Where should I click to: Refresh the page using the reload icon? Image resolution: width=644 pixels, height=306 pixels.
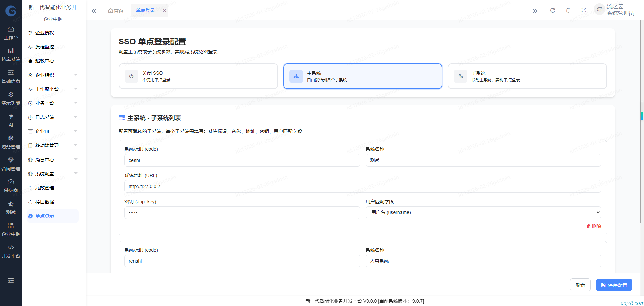(x=553, y=10)
